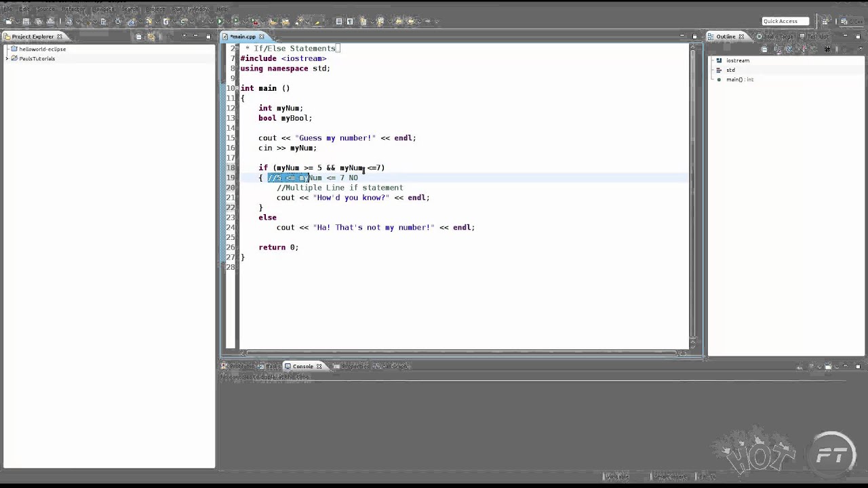Click the New file icon in toolbar
The image size is (868, 488).
(x=8, y=22)
